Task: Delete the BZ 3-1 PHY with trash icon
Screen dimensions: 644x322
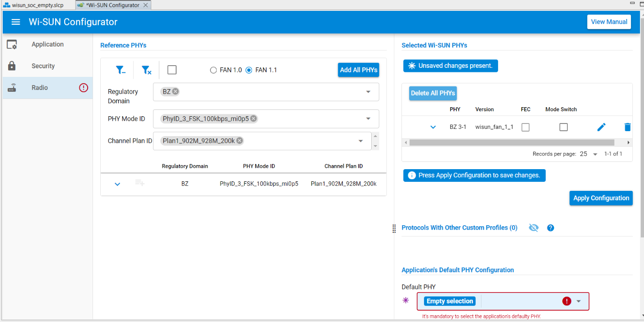Action: (x=627, y=128)
